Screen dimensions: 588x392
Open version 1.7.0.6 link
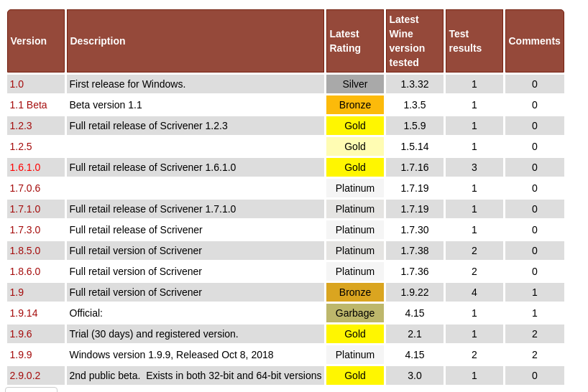point(24,188)
